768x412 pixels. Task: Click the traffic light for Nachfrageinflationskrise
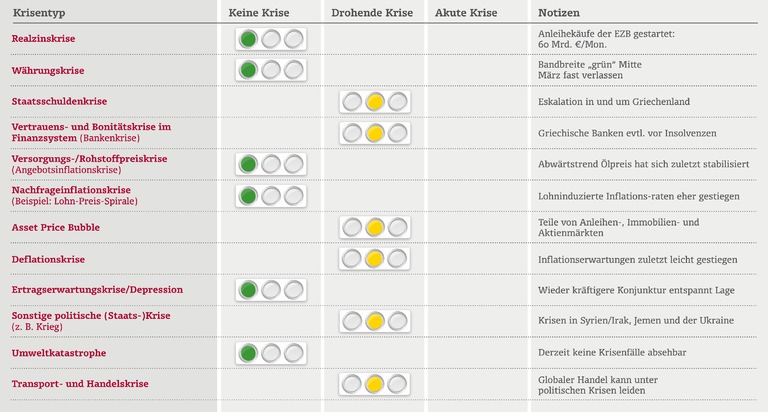271,195
